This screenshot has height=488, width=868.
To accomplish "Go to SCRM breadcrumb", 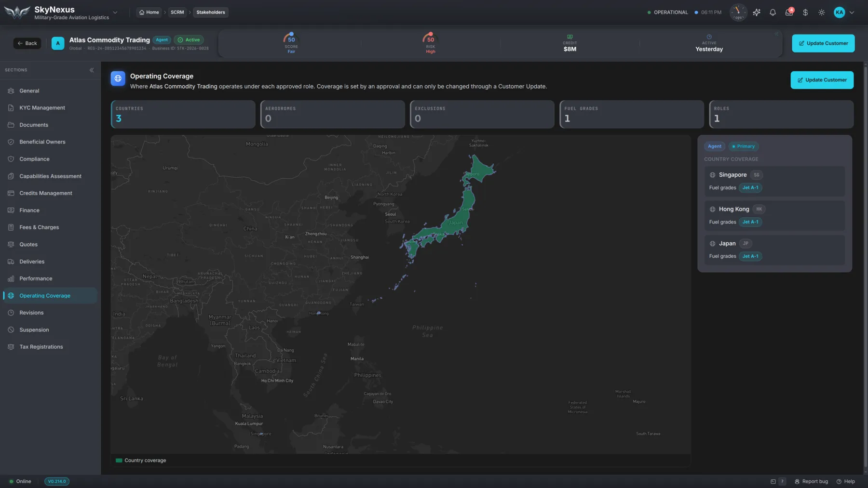I will [177, 13].
